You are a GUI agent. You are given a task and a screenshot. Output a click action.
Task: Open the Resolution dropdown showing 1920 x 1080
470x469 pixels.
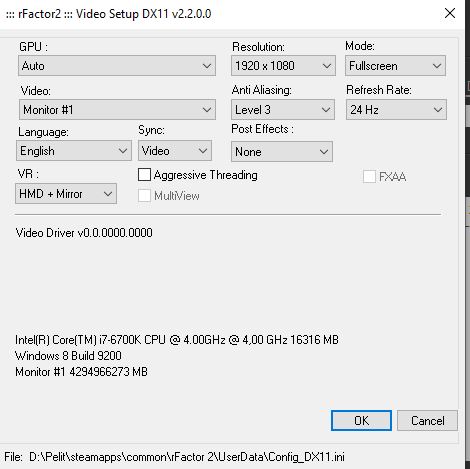[283, 66]
